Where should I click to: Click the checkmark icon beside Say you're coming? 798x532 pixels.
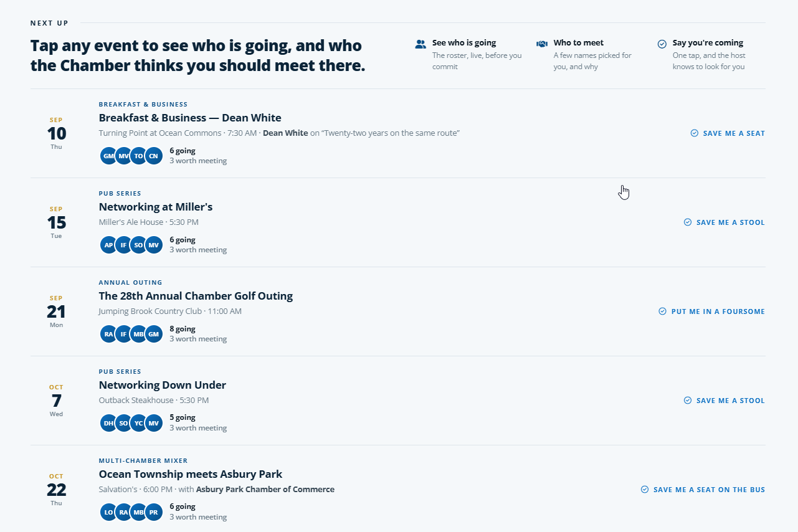click(x=662, y=44)
